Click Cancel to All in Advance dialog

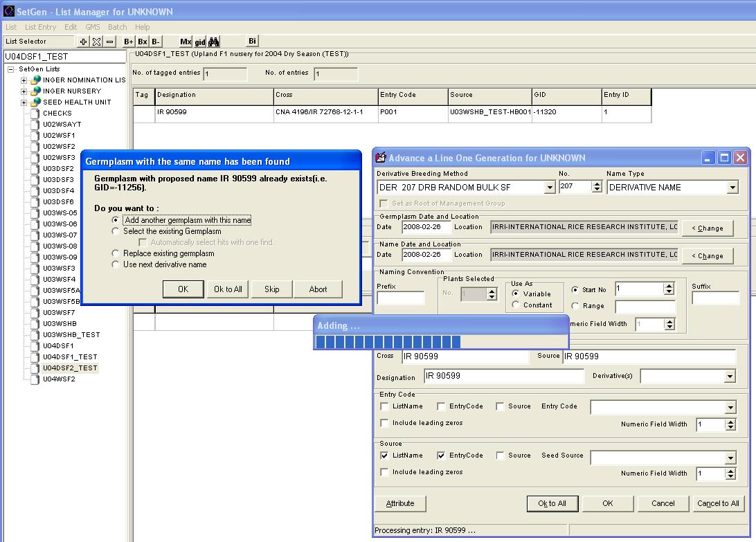(718, 503)
